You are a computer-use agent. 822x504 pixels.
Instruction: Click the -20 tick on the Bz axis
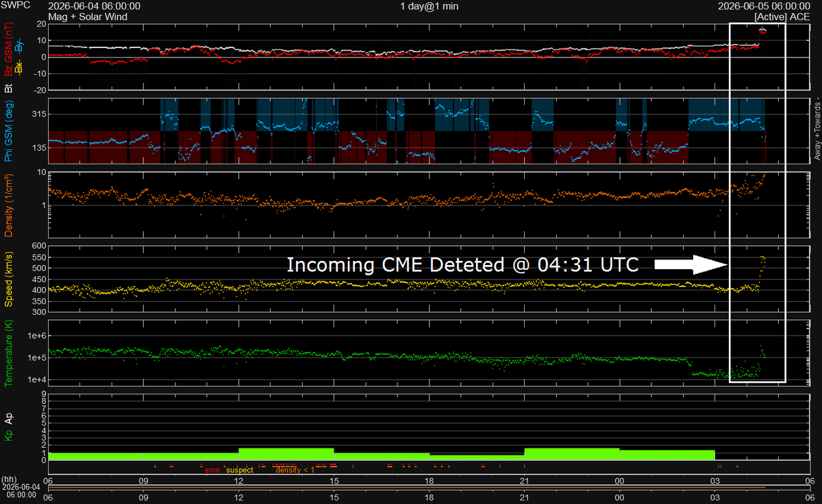pos(39,90)
